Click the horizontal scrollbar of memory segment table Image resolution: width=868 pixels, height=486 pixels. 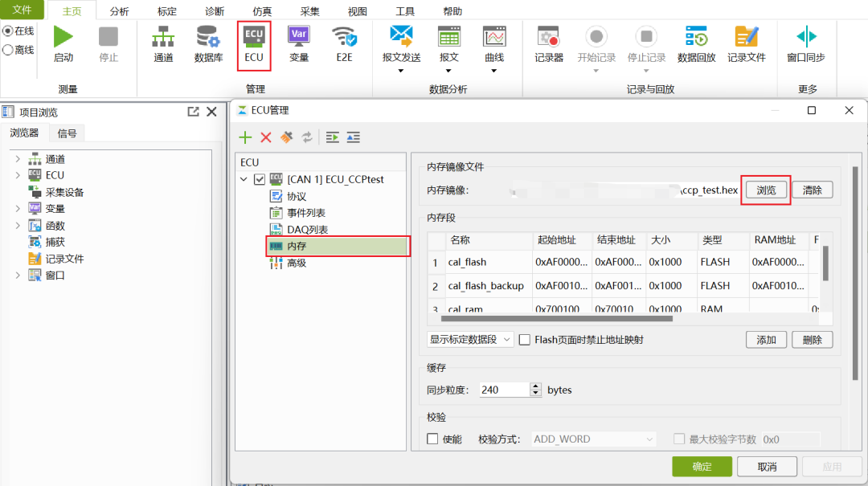point(557,318)
